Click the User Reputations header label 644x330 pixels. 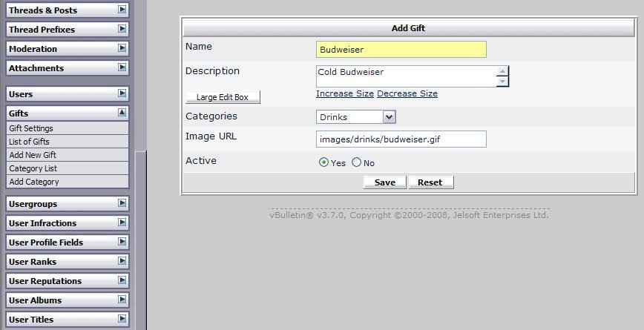pyautogui.click(x=45, y=281)
